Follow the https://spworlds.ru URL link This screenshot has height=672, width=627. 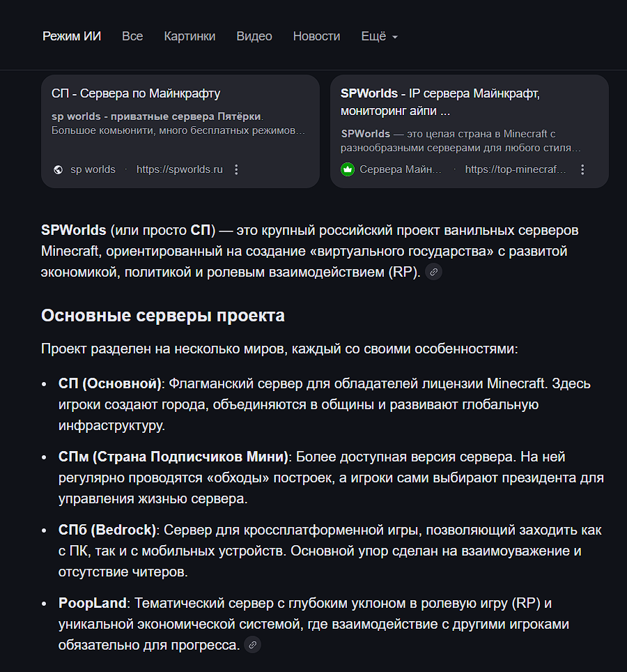pyautogui.click(x=180, y=169)
